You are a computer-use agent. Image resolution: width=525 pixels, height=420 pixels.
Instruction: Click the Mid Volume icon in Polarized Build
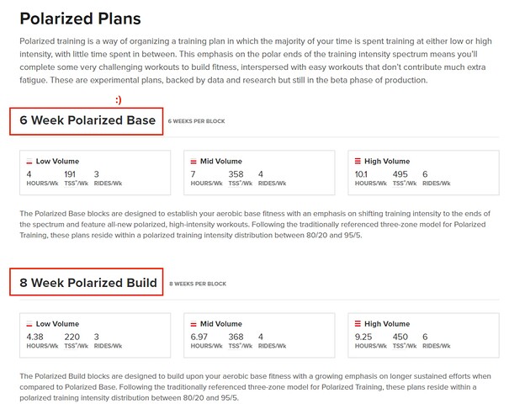point(194,324)
